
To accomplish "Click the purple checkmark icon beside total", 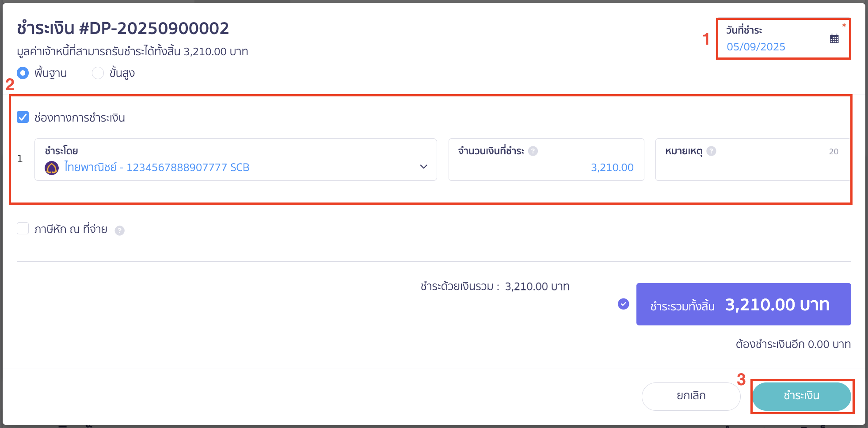I will pyautogui.click(x=623, y=304).
